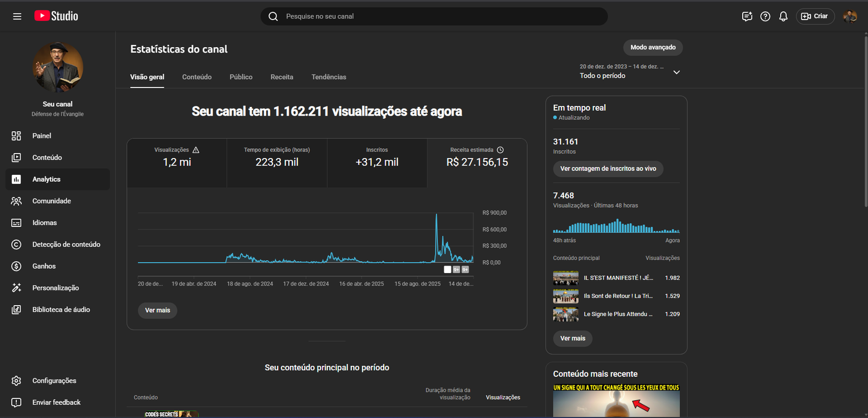
Task: Switch to the Público tab
Action: (241, 77)
